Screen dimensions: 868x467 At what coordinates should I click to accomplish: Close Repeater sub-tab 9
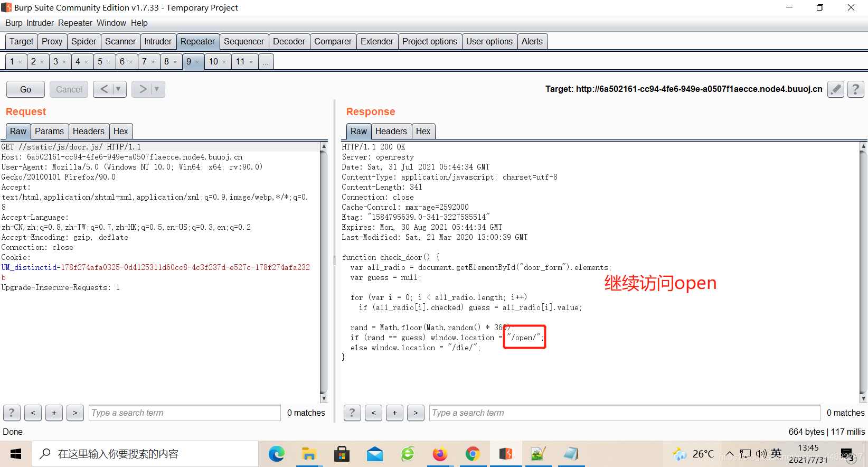point(197,62)
